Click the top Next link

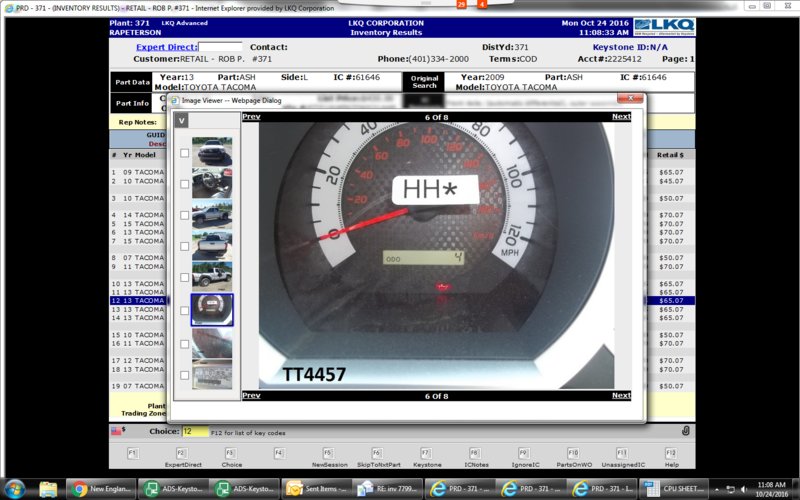click(x=621, y=116)
